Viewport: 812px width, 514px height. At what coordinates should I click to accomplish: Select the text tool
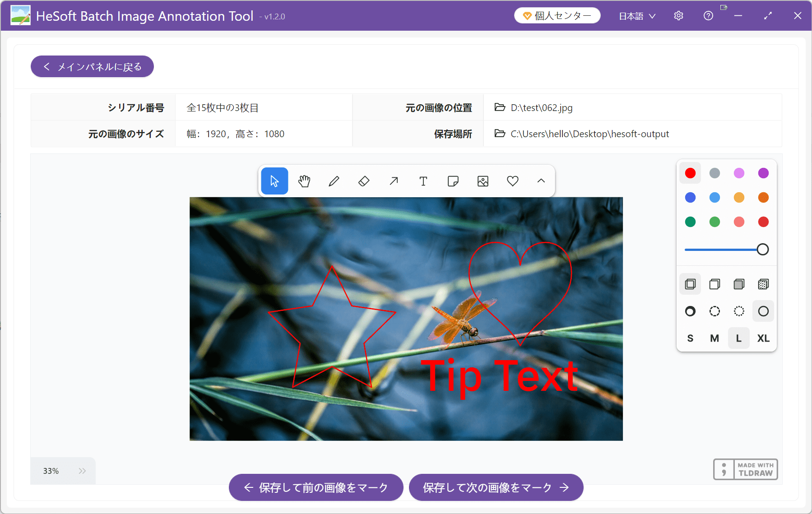click(x=423, y=181)
